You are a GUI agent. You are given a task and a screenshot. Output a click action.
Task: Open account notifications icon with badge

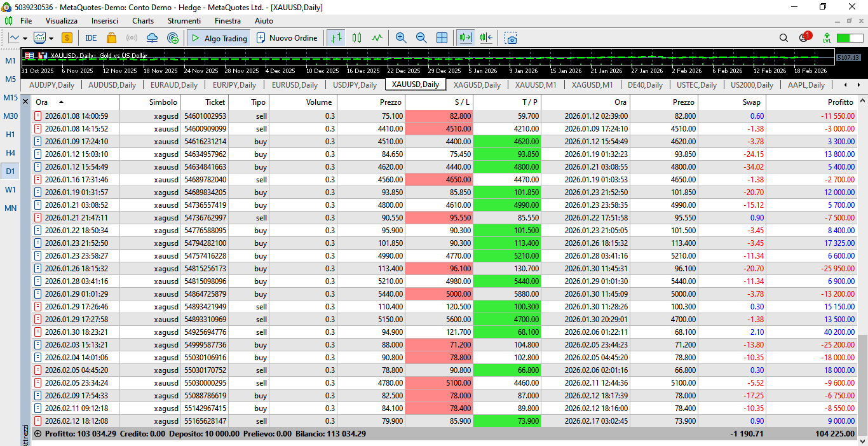pos(804,37)
